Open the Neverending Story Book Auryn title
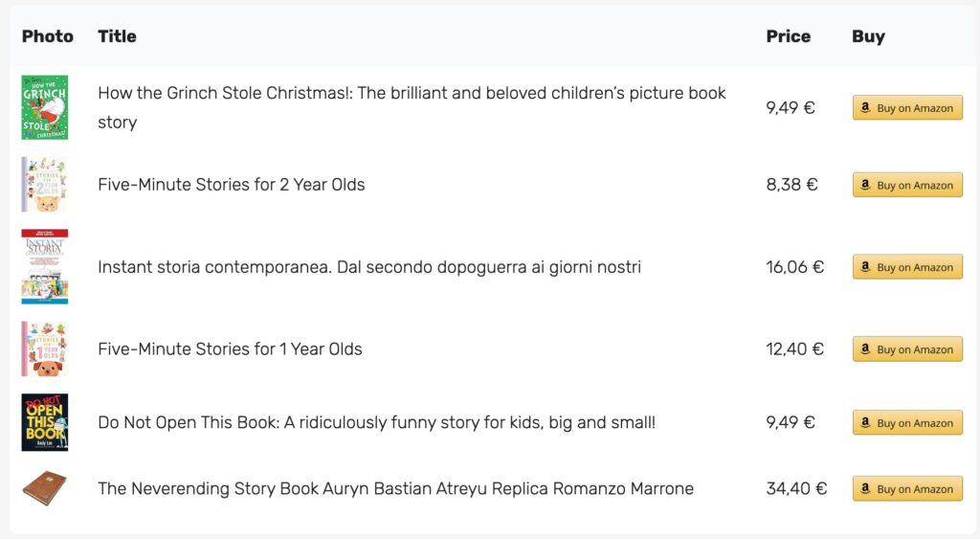 (x=395, y=488)
